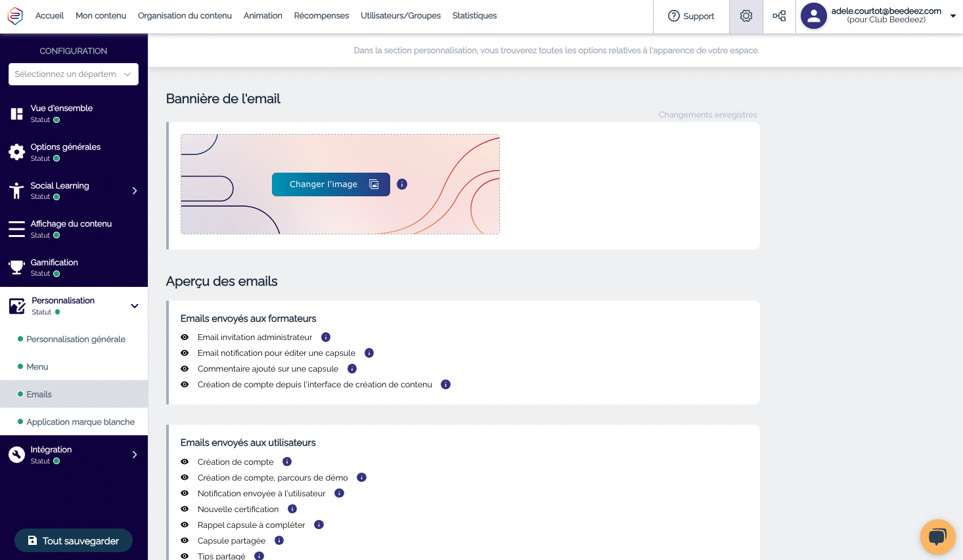This screenshot has width=963, height=560.
Task: Open the chat support bubble
Action: (937, 537)
